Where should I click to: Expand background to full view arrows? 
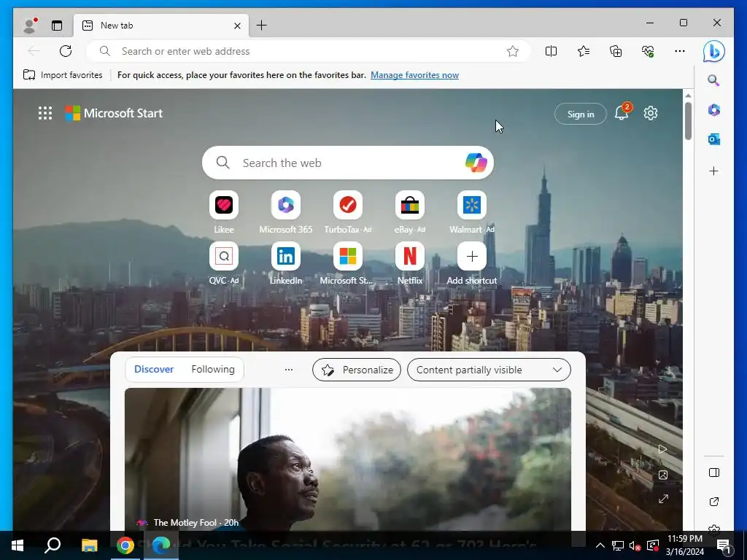pyautogui.click(x=663, y=499)
